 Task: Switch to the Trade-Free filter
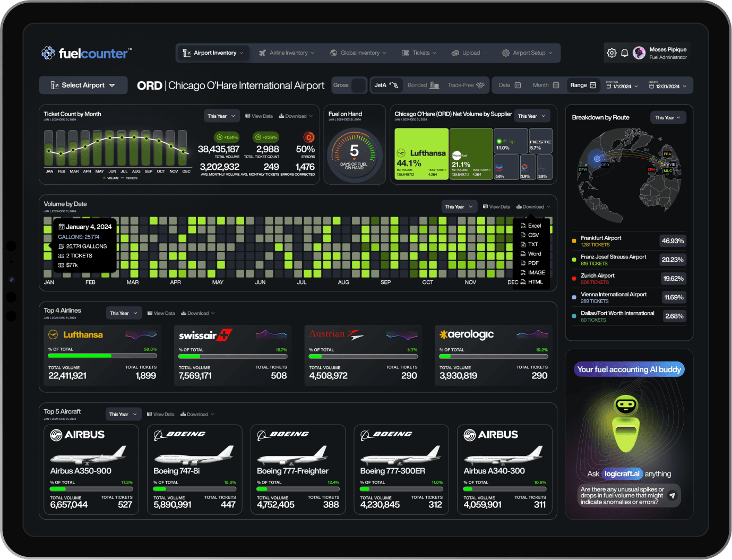tap(466, 85)
